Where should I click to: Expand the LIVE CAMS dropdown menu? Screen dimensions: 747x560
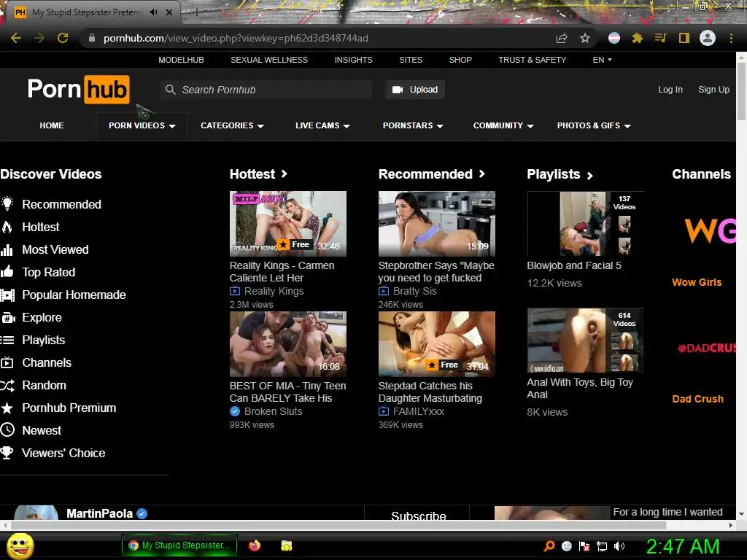click(x=322, y=125)
